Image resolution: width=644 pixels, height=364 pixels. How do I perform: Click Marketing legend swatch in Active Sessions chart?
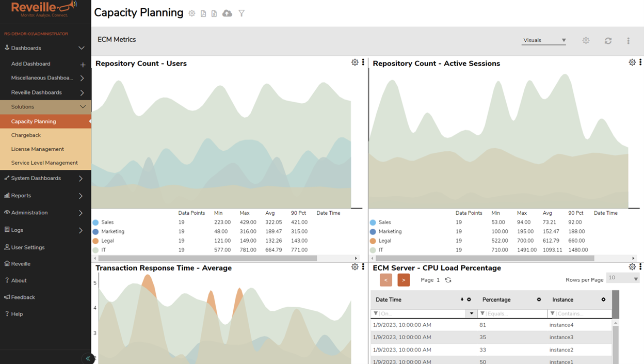pyautogui.click(x=373, y=232)
